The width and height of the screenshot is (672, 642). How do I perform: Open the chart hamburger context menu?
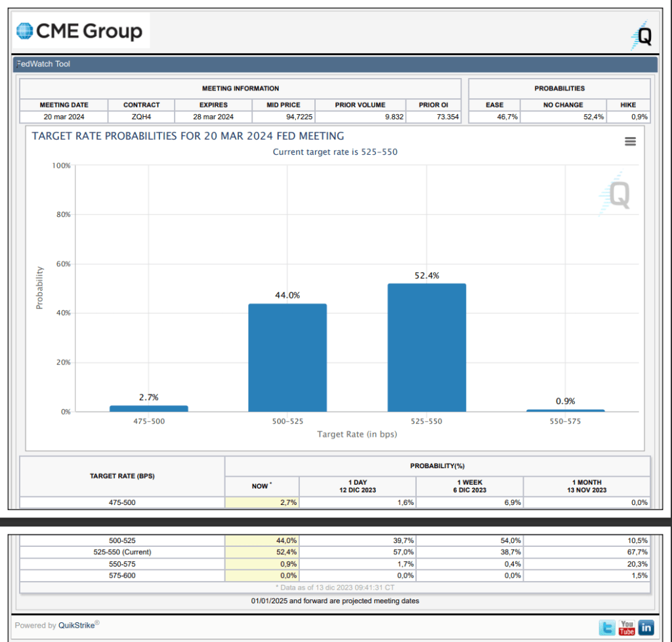point(630,142)
